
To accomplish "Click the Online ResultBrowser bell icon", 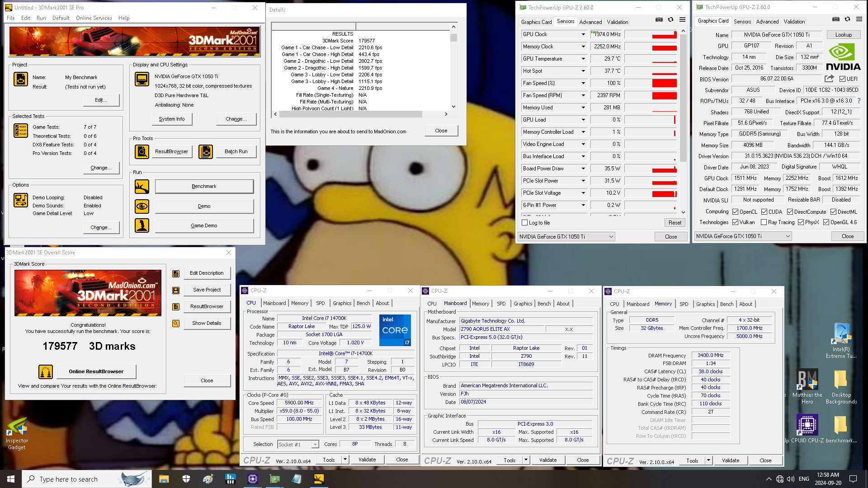I will [46, 371].
